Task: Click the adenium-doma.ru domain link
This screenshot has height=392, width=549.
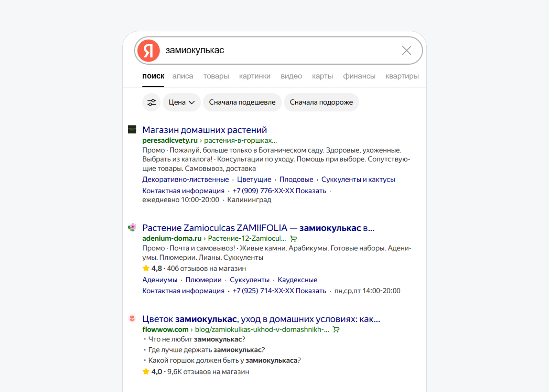Action: tap(172, 238)
